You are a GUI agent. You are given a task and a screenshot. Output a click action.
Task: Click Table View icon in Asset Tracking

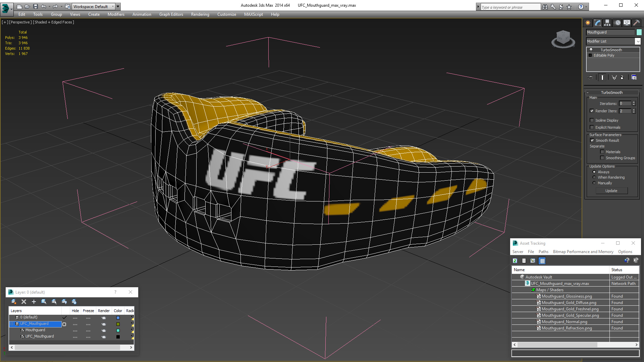542,261
